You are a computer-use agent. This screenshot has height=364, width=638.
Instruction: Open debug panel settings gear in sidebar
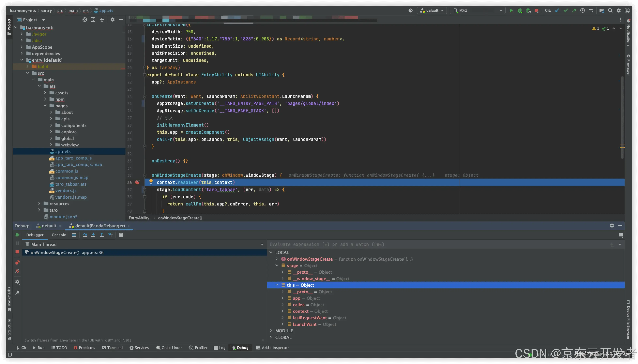pos(17,282)
